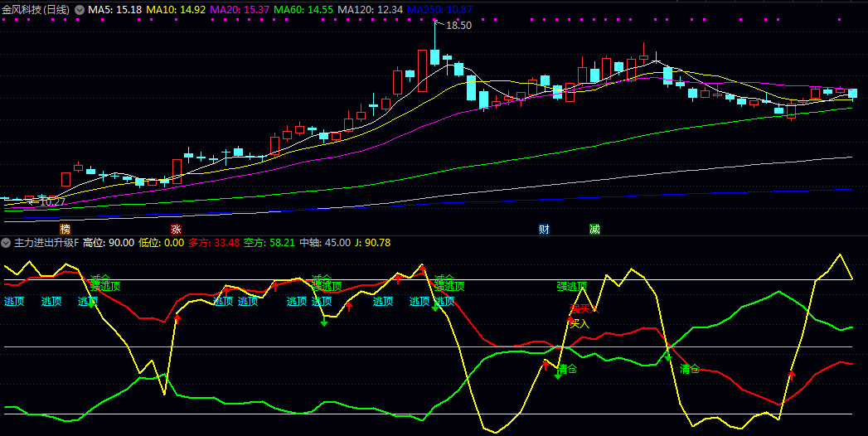The width and height of the screenshot is (868, 436).
Task: Click the 18.50 high price label
Action: pos(458,25)
